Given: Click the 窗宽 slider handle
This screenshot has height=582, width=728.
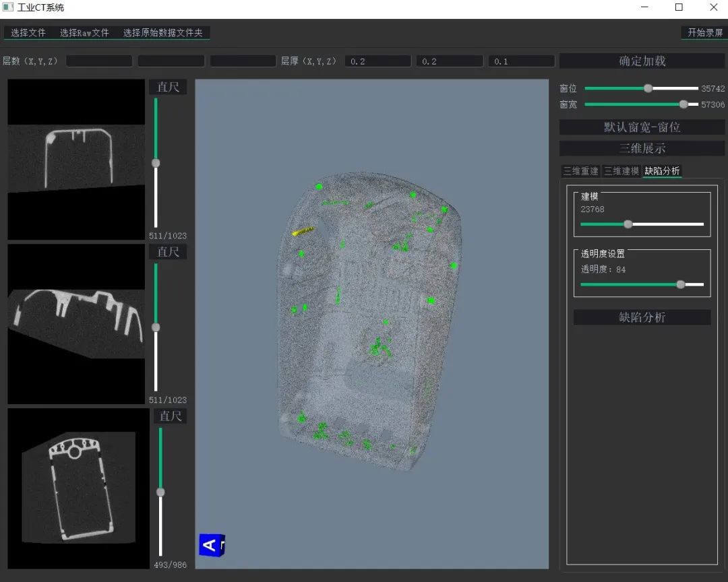Looking at the screenshot, I should click(684, 104).
